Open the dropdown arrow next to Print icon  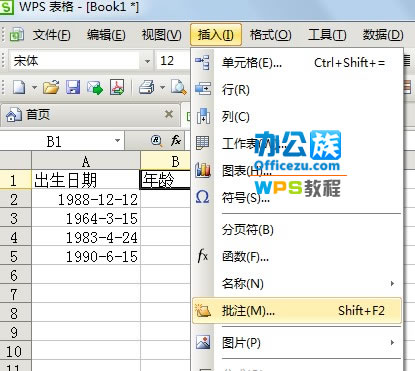pyautogui.click(x=162, y=88)
